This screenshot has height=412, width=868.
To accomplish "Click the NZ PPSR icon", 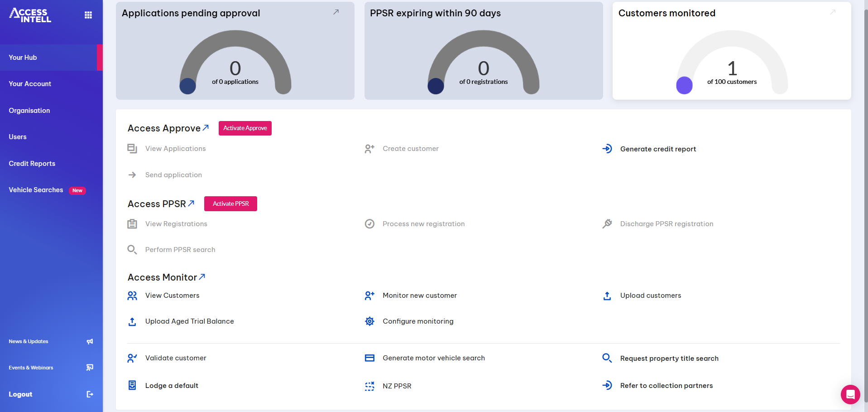I will (369, 386).
